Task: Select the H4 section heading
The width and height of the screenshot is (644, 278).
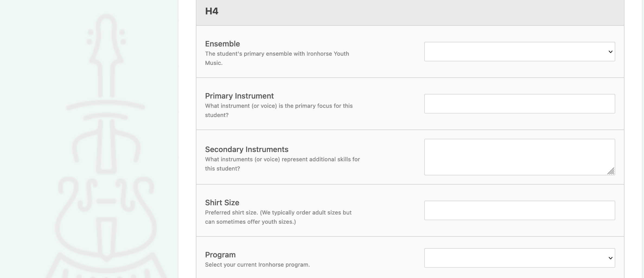Action: tap(212, 11)
